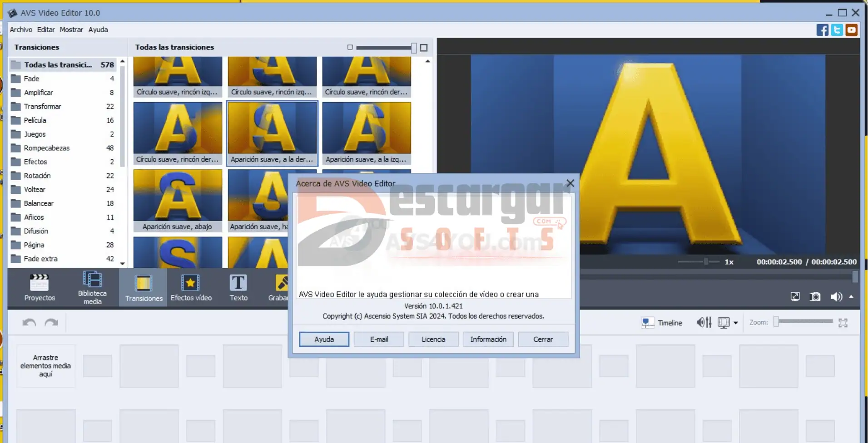This screenshot has height=443, width=868.
Task: Open the Texto tool
Action: (x=238, y=287)
